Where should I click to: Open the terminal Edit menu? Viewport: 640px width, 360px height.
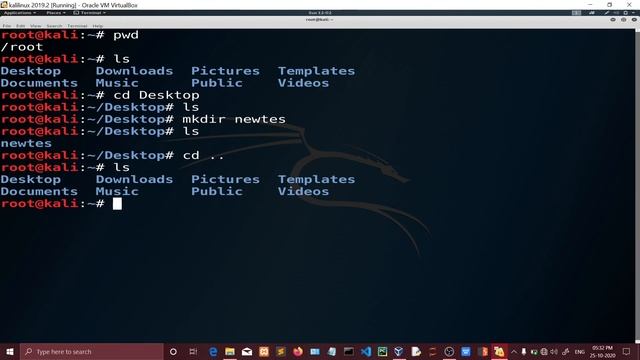pyautogui.click(x=20, y=26)
